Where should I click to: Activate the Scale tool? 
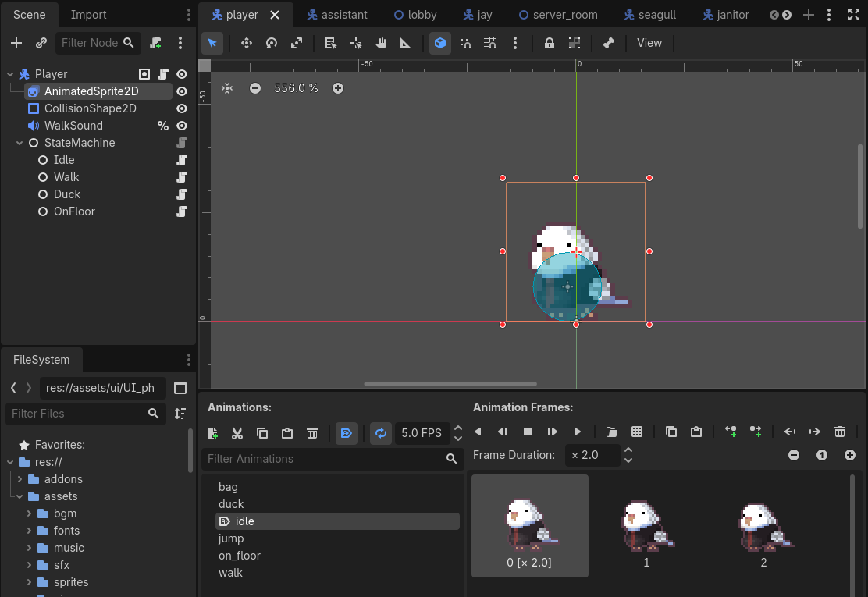[297, 44]
